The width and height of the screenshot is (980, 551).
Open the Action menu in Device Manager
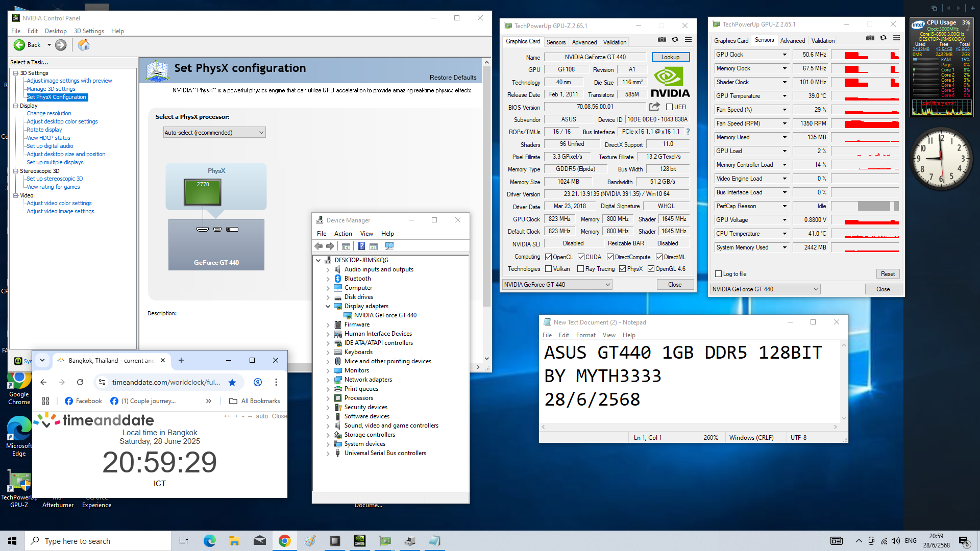(x=343, y=234)
